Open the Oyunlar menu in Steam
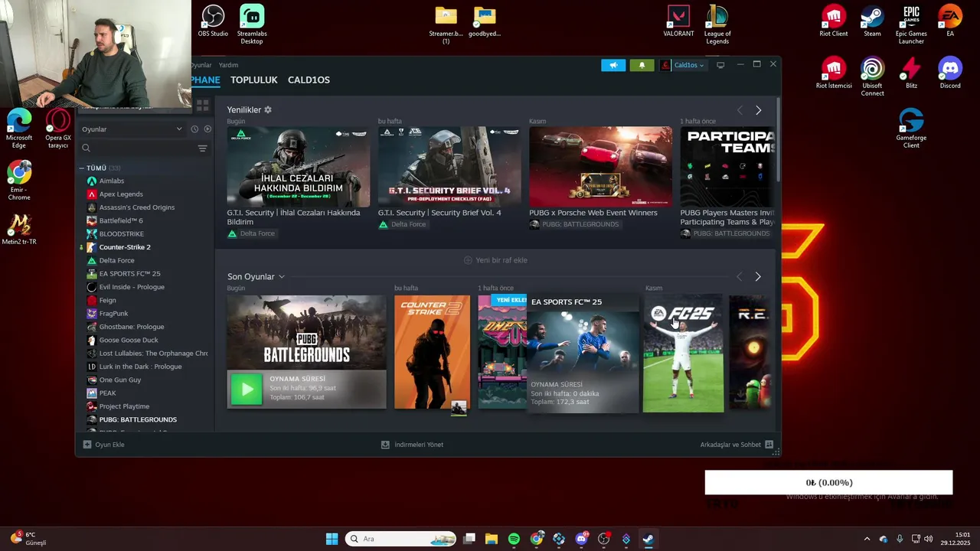 click(x=201, y=65)
